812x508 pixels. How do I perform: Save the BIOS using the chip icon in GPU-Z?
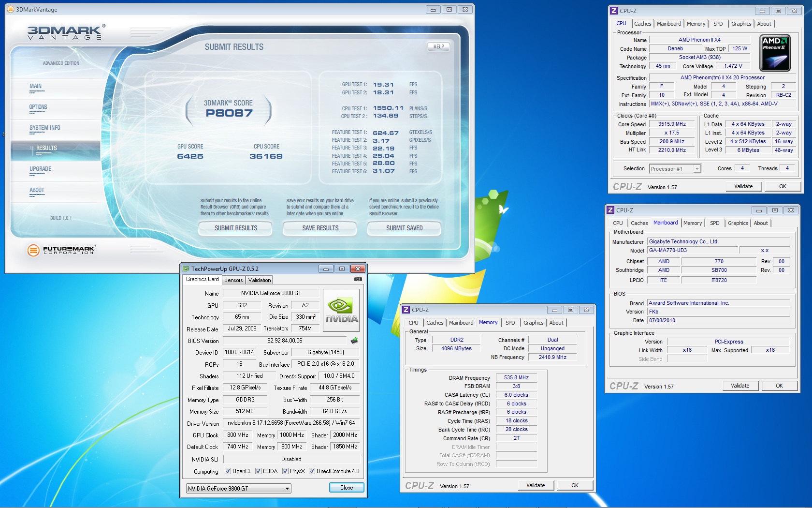coord(354,341)
